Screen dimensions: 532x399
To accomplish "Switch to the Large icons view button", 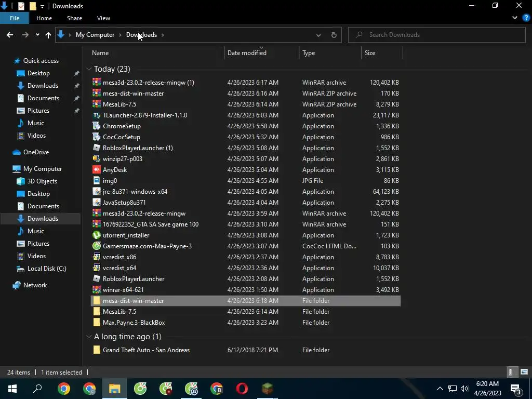I will tap(524, 372).
